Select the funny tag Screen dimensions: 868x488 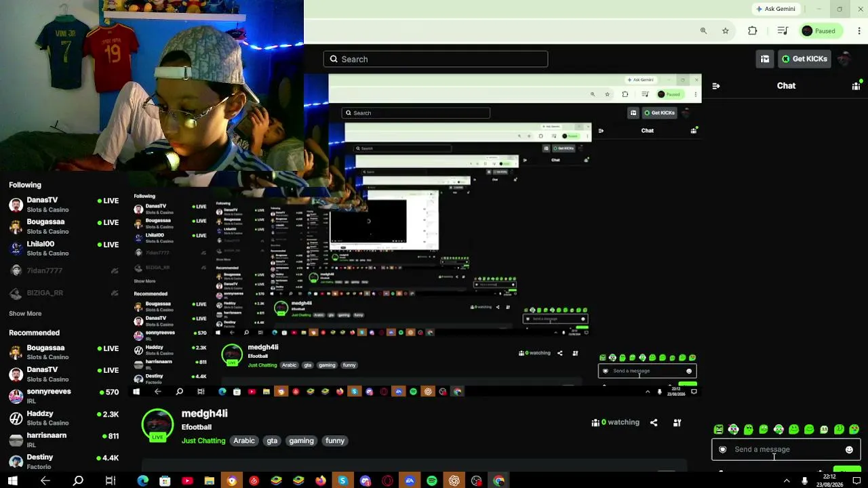[335, 441]
